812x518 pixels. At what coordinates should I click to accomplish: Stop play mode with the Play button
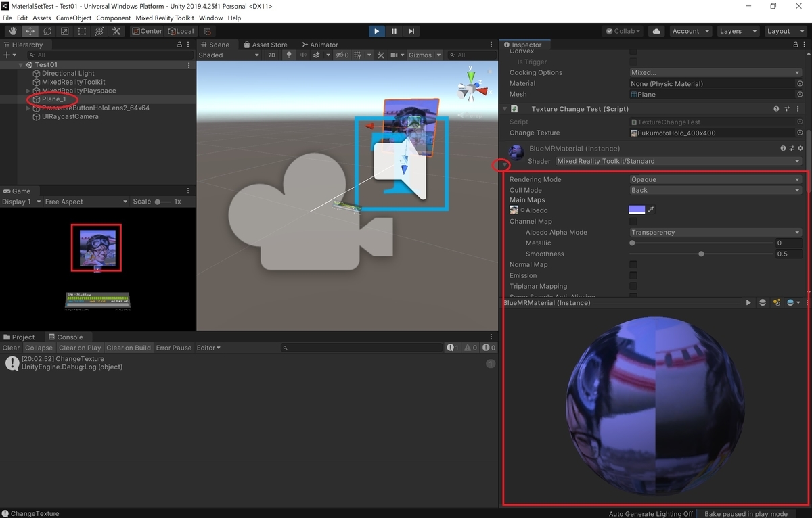click(x=377, y=31)
